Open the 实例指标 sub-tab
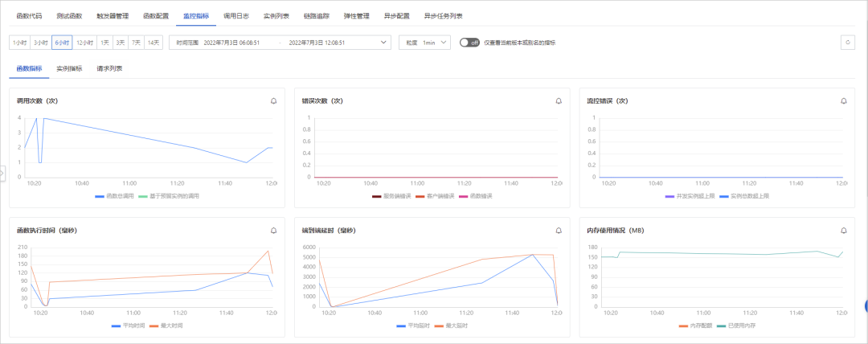Image resolution: width=868 pixels, height=344 pixels. point(69,69)
